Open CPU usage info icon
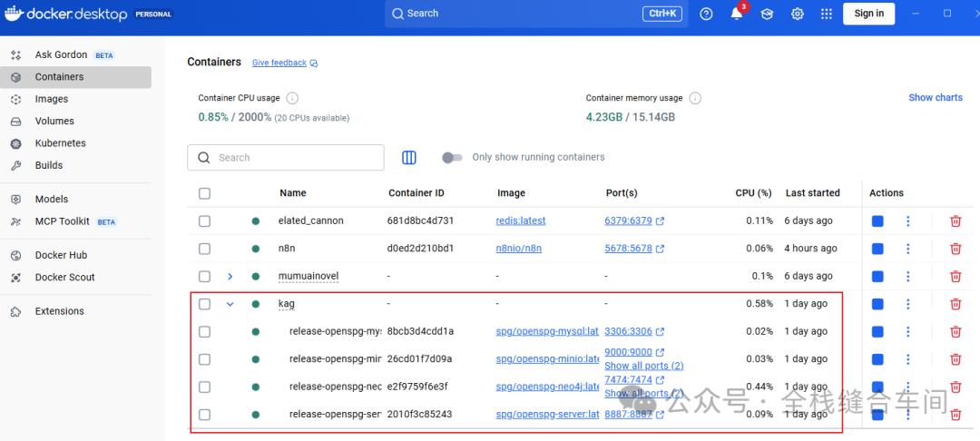980x441 pixels. coord(292,98)
